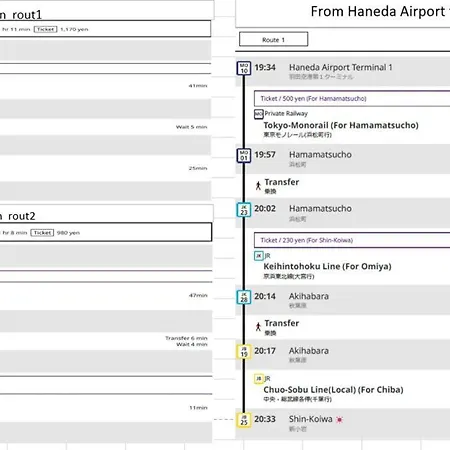Click the red marker beside Shin-Koiwa
The image size is (450, 450).
339,420
